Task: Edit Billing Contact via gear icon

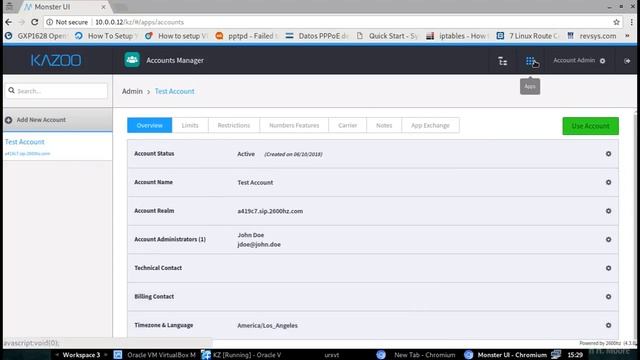Action: 608,297
